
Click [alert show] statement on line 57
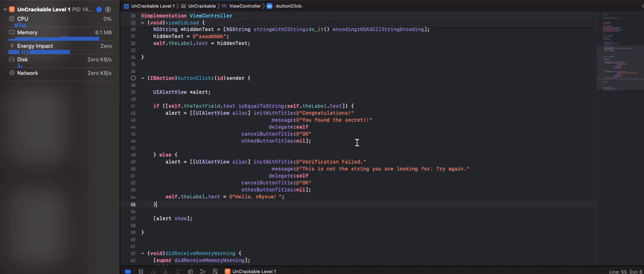173,218
